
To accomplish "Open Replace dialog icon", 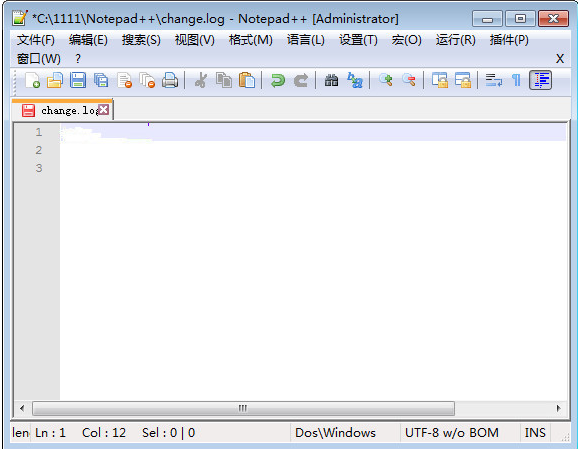I will point(355,80).
